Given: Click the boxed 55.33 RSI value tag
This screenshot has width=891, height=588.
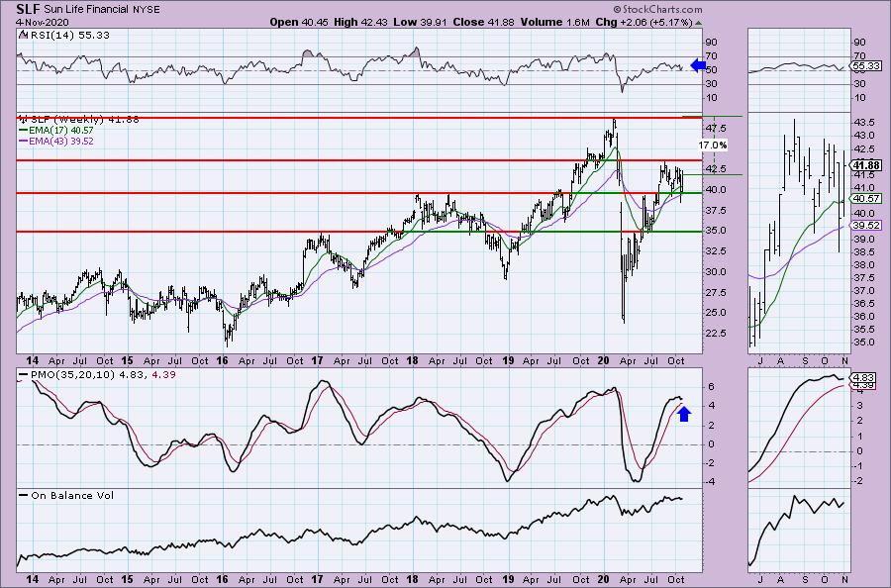Looking at the screenshot, I should [866, 66].
